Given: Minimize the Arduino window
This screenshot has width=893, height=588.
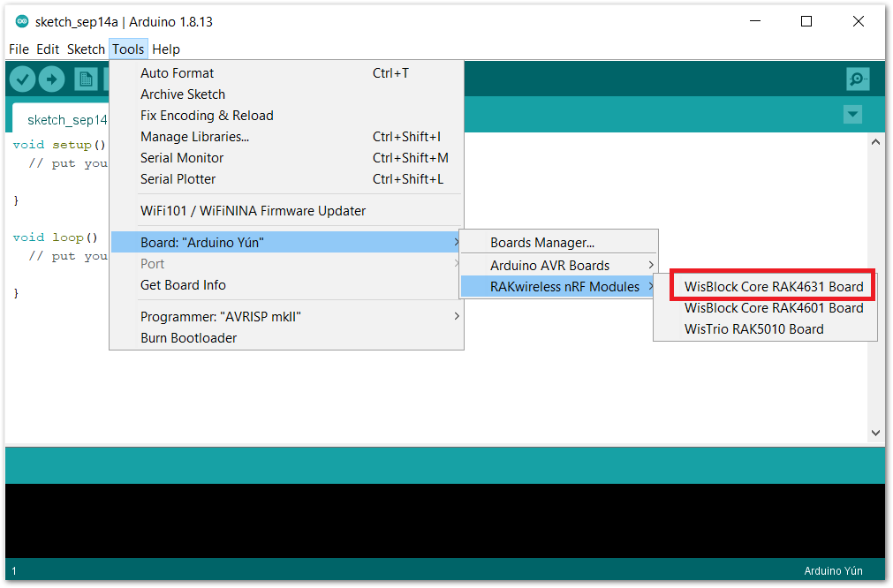Looking at the screenshot, I should [755, 21].
